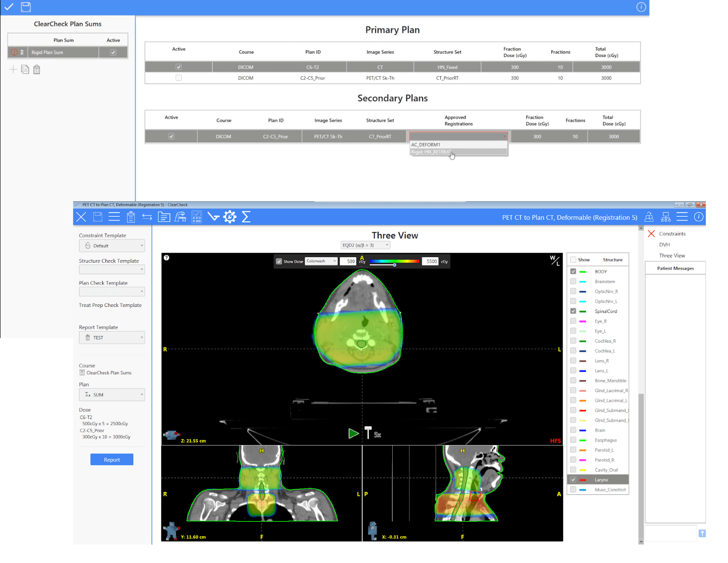Click the up-arrow send icon below Patient Messages
Viewport: 728px width, 563px height.
[x=702, y=533]
